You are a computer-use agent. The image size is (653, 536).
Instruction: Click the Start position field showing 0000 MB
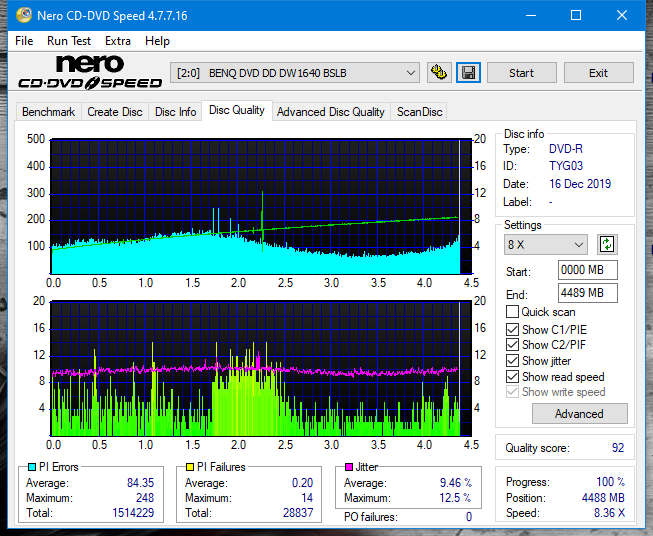[x=588, y=270]
